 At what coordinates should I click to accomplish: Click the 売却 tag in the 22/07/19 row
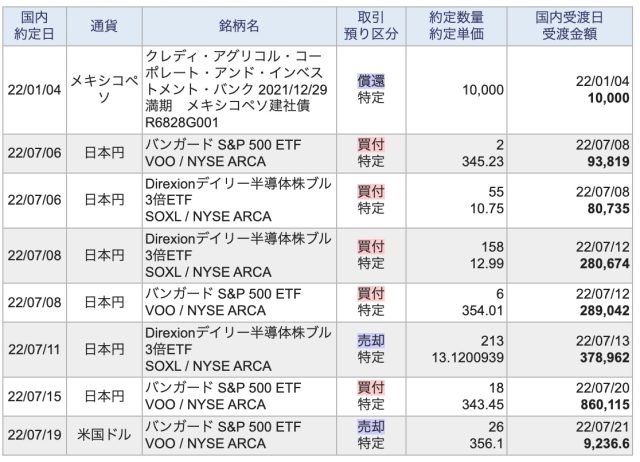point(371,427)
